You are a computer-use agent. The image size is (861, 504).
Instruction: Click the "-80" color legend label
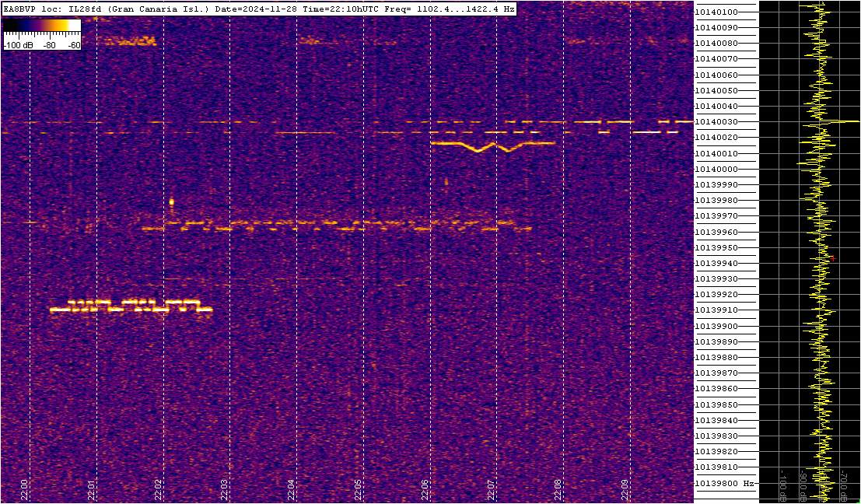[x=50, y=45]
